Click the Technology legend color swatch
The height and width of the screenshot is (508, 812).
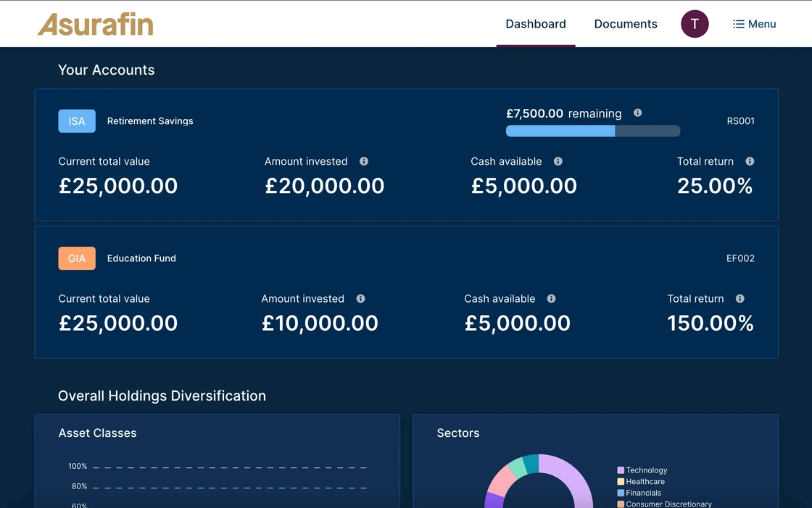click(x=621, y=470)
